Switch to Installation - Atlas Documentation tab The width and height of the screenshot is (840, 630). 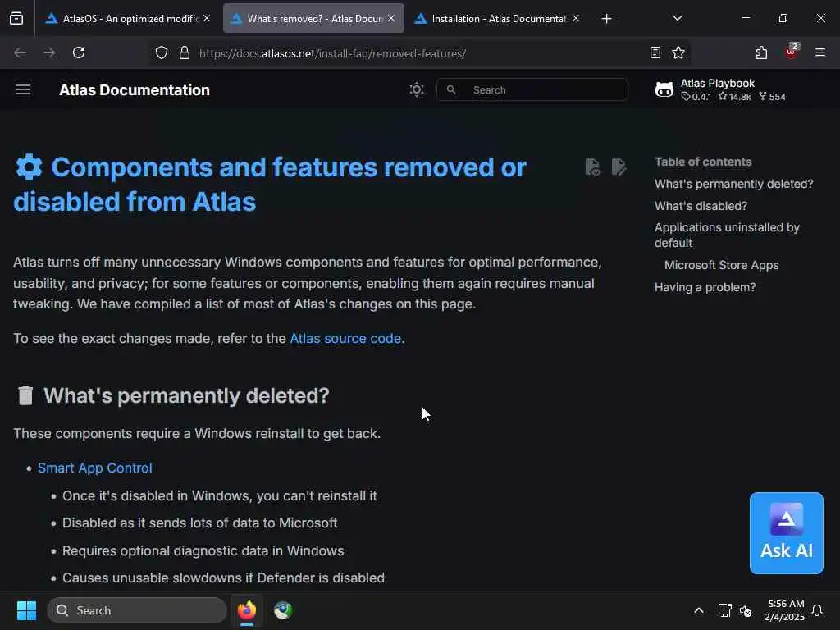pos(498,18)
